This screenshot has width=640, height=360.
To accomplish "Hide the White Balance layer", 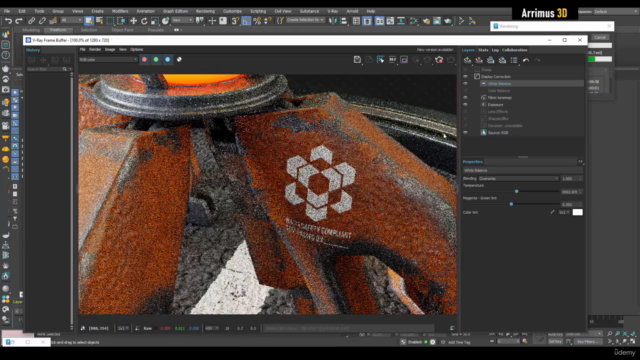I will coord(465,83).
